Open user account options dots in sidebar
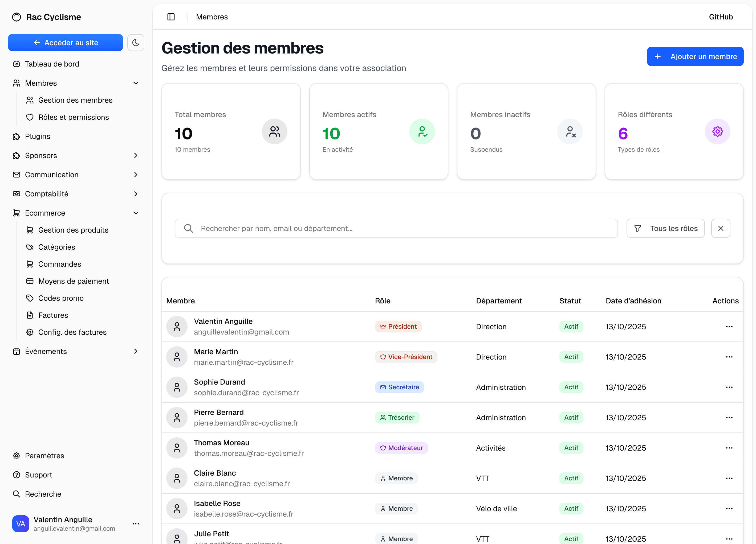The height and width of the screenshot is (544, 756). (x=136, y=524)
